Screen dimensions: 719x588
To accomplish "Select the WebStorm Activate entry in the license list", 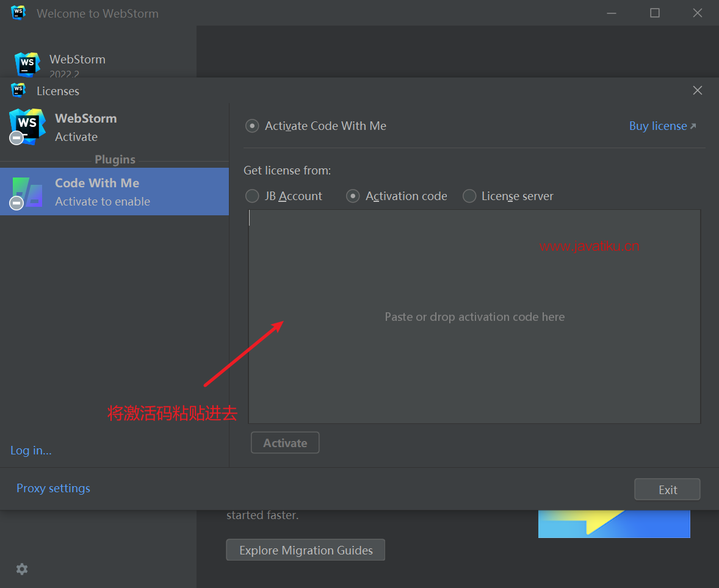I will 115,127.
